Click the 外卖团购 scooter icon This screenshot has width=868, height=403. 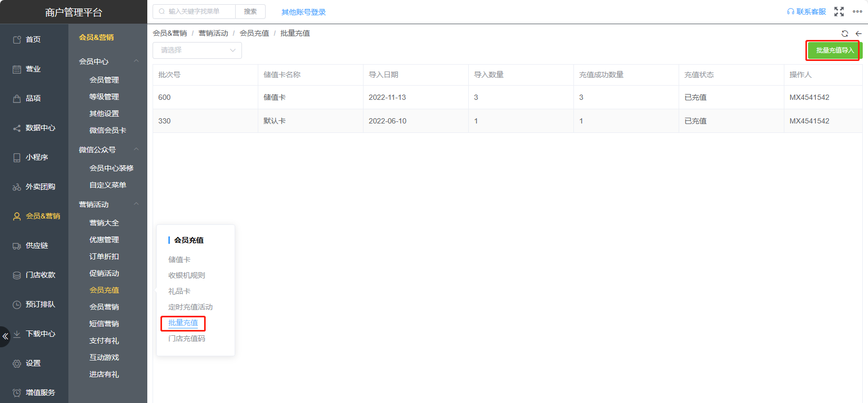click(x=17, y=187)
